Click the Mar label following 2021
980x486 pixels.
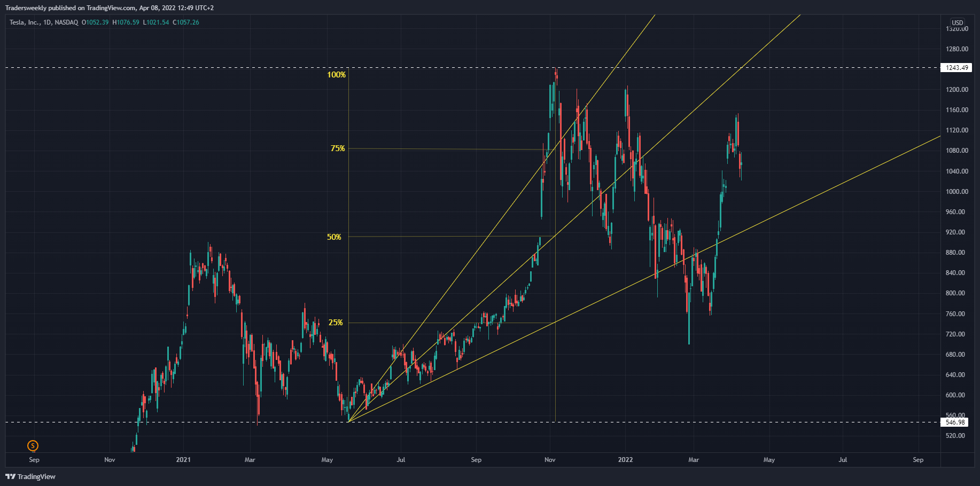(x=250, y=460)
